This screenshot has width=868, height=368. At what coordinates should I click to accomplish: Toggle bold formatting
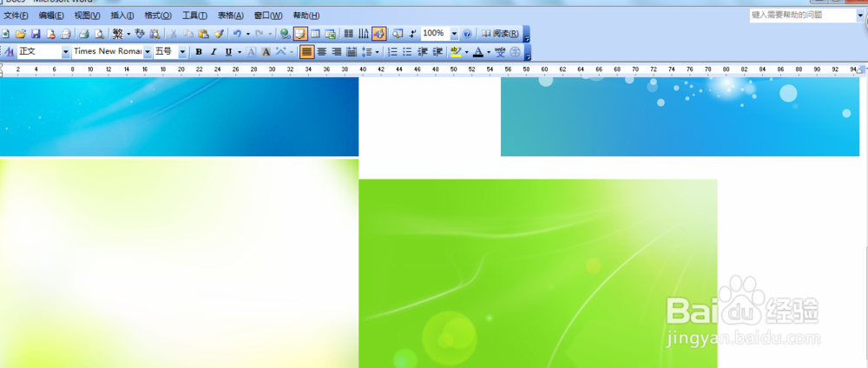click(199, 52)
